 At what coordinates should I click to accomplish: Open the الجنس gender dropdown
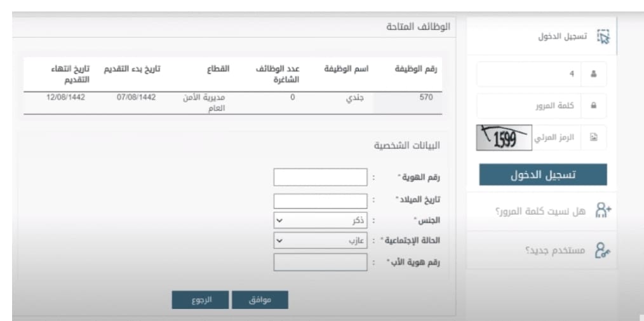tap(320, 221)
